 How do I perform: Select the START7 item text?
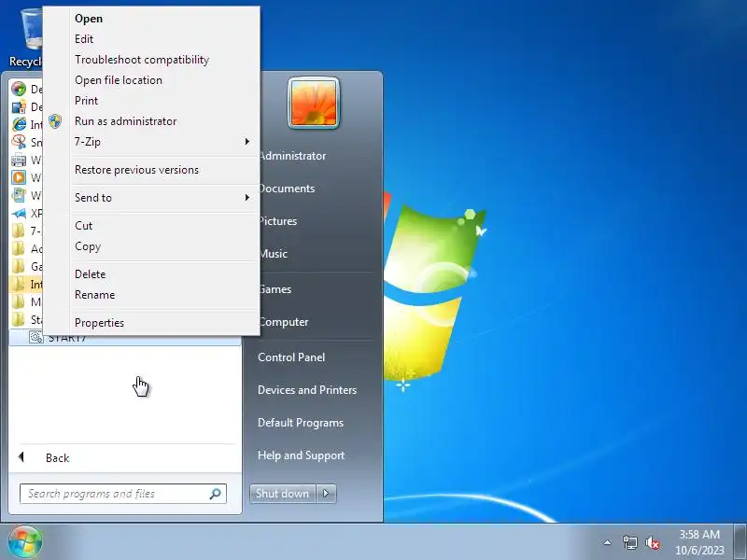pos(67,339)
